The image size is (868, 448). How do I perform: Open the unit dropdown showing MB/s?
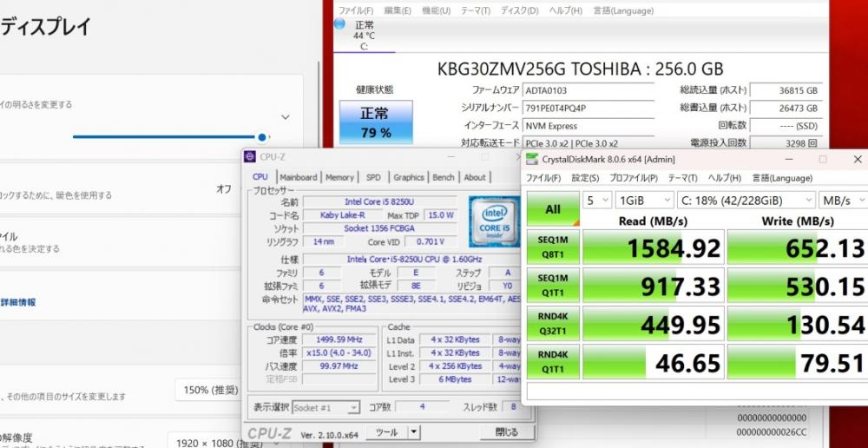click(843, 200)
